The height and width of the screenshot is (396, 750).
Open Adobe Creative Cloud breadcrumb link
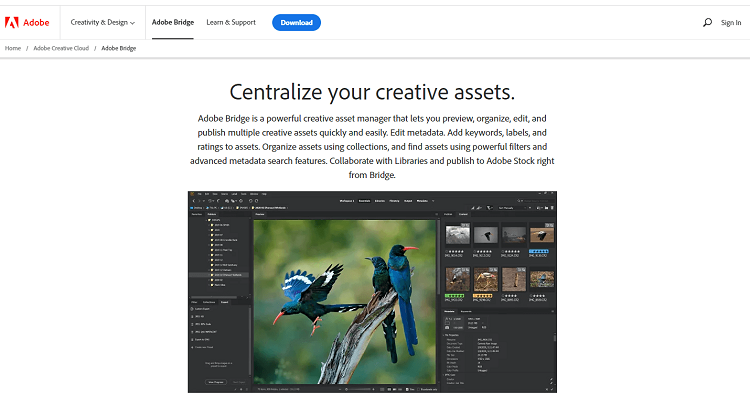pos(61,48)
